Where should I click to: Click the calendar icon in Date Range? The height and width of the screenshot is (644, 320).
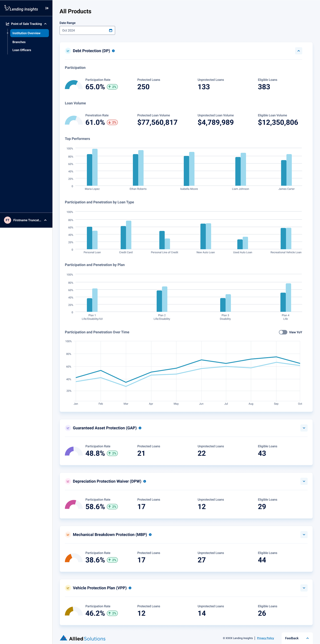click(110, 30)
